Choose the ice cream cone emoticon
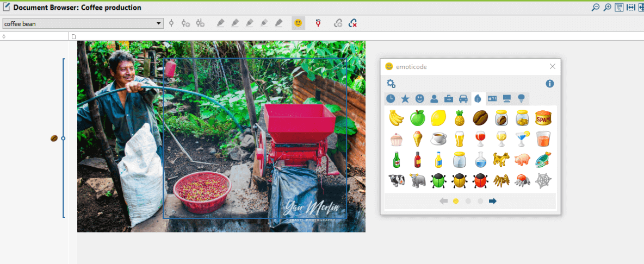 pos(417,140)
